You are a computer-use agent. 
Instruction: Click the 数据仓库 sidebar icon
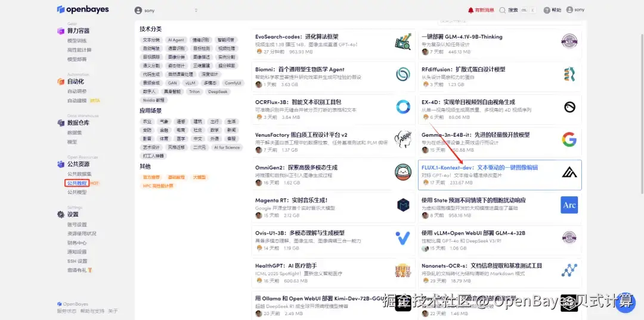tap(61, 122)
